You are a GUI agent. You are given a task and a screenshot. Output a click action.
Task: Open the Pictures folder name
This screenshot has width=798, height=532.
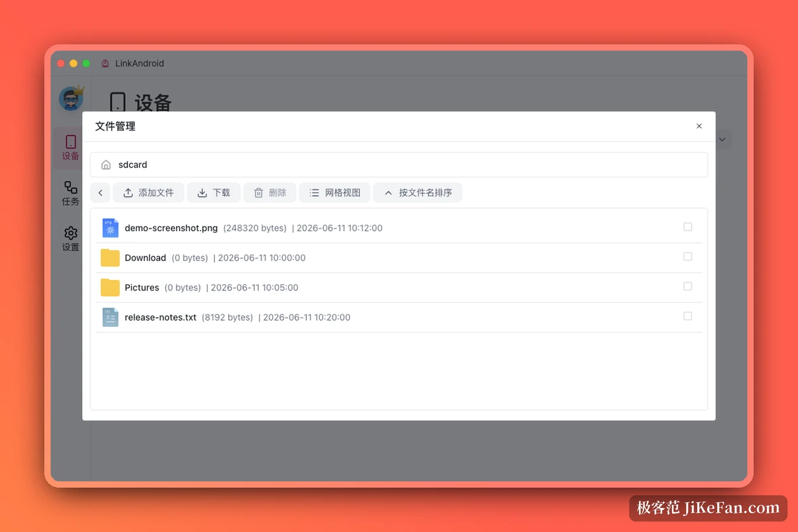click(142, 288)
